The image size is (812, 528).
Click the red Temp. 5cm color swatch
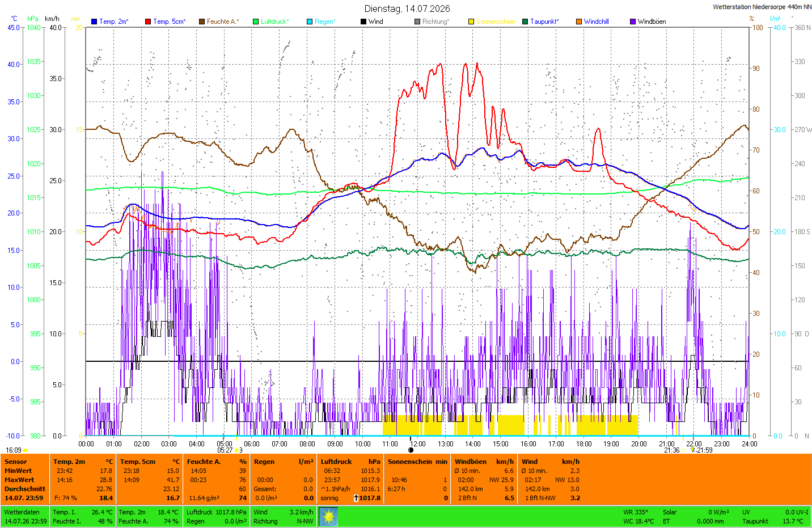[148, 22]
